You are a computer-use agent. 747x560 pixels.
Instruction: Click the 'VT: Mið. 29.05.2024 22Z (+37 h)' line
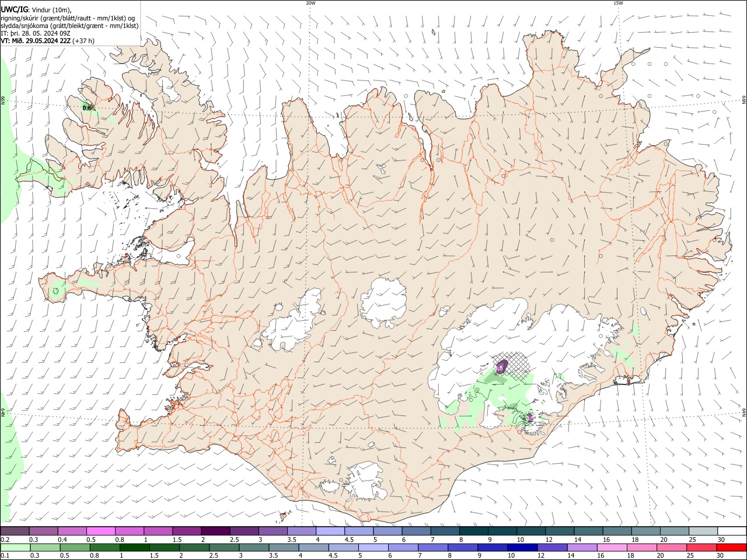pyautogui.click(x=48, y=41)
